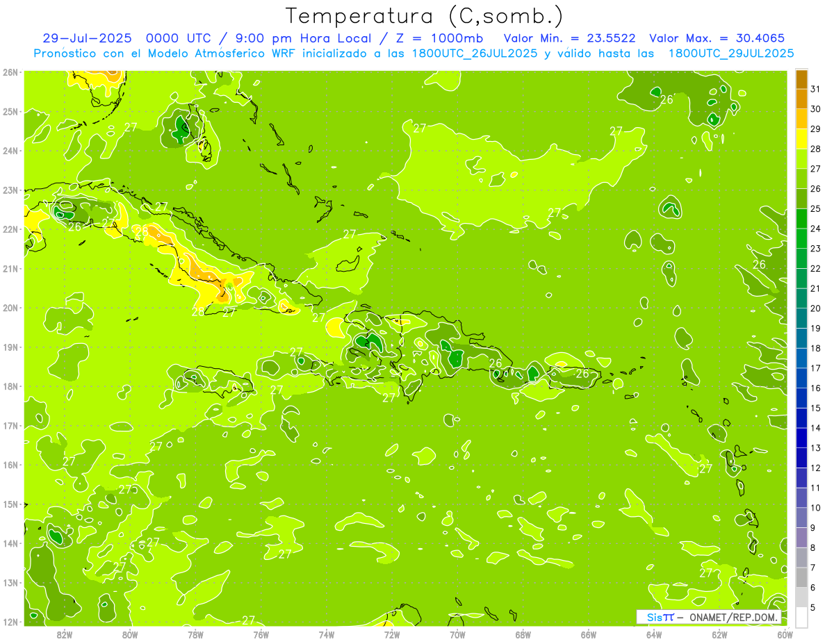Pick the legend swatch between 25 and 26
This screenshot has height=644, width=834.
[801, 199]
